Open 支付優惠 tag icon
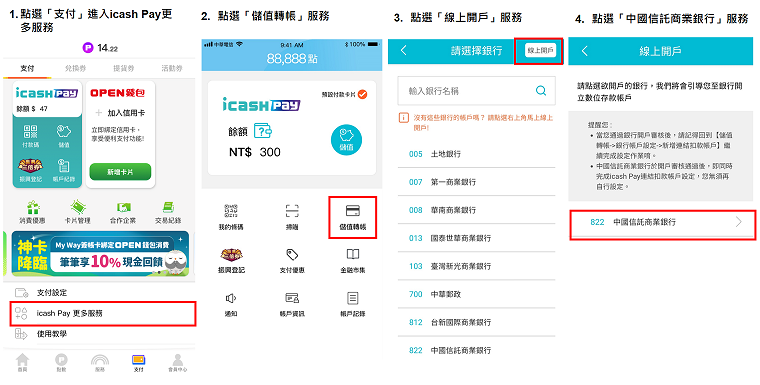Screen dimensions: 760x385 click(x=292, y=255)
